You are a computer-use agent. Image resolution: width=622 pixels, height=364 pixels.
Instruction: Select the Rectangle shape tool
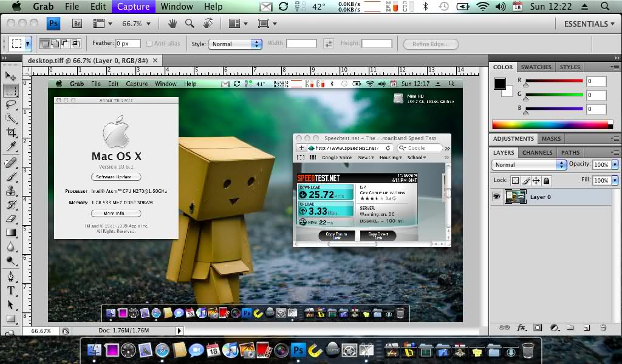11,319
